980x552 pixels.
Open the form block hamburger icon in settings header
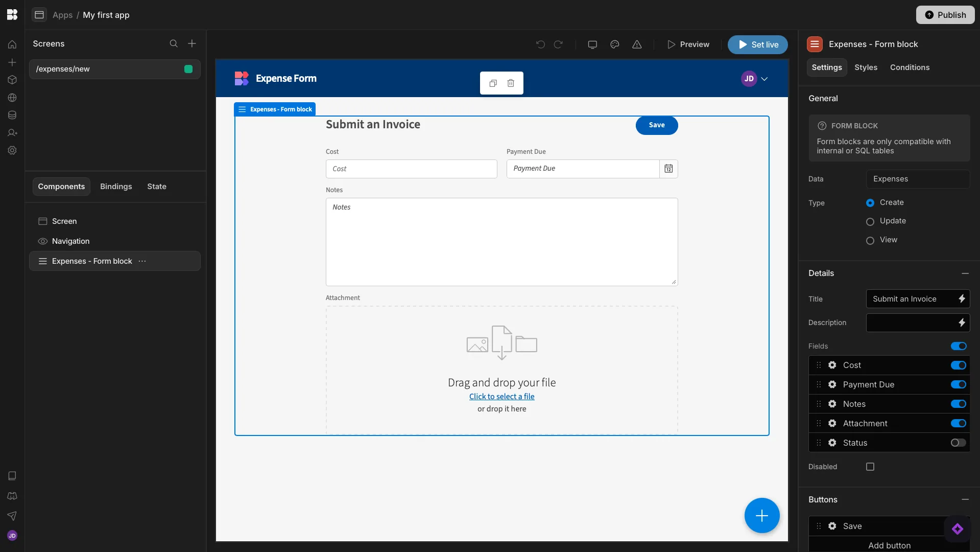click(815, 44)
